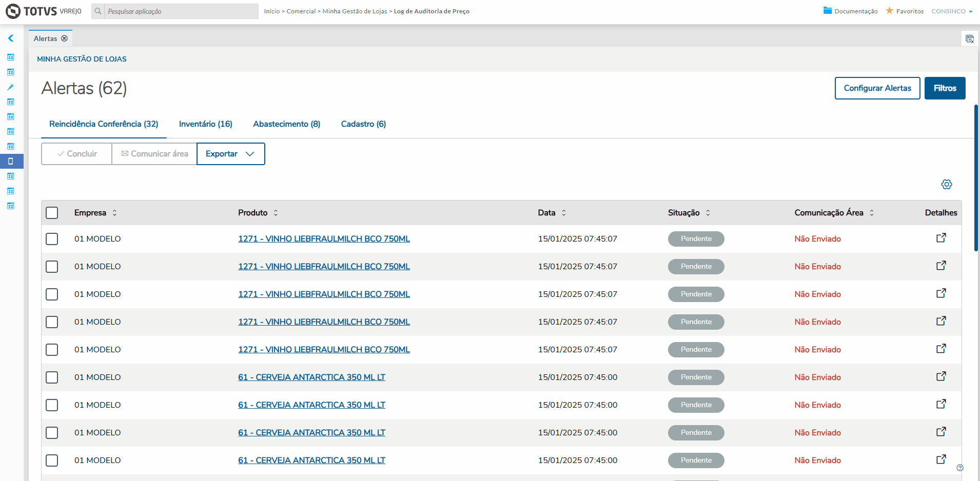Click the Detalhes column header
980x481 pixels.
pyautogui.click(x=941, y=213)
